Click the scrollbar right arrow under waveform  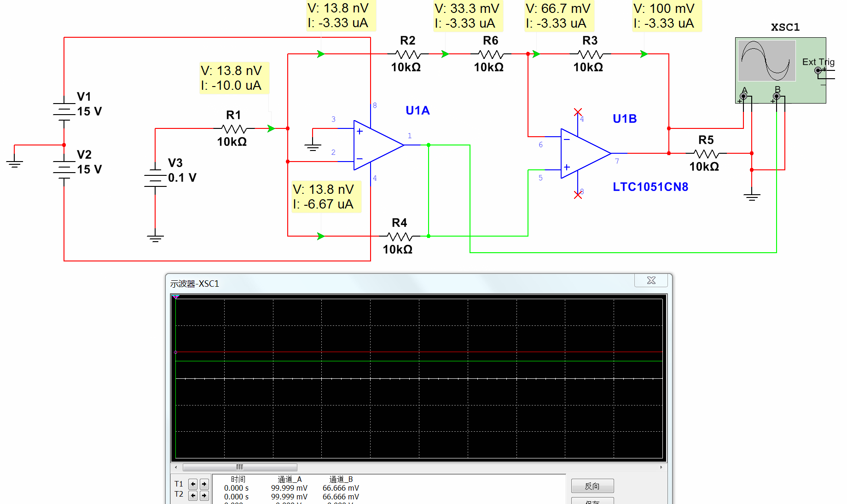(x=661, y=467)
